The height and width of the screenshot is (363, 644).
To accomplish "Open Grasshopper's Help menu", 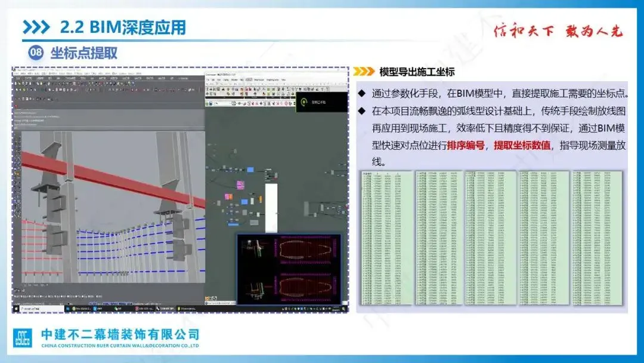I will (241, 80).
